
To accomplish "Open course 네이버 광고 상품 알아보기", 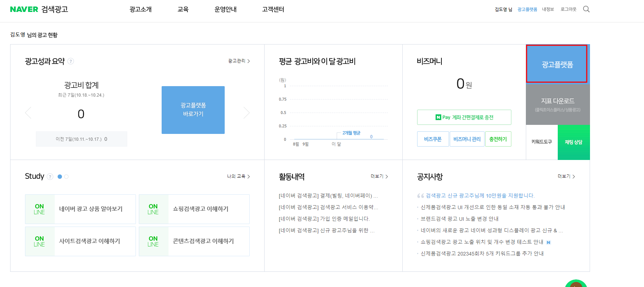I will (80, 209).
